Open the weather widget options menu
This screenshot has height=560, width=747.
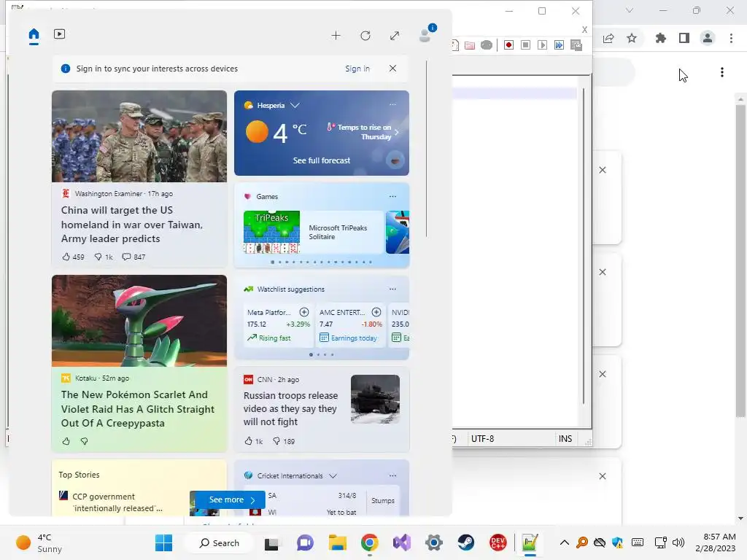pyautogui.click(x=392, y=104)
